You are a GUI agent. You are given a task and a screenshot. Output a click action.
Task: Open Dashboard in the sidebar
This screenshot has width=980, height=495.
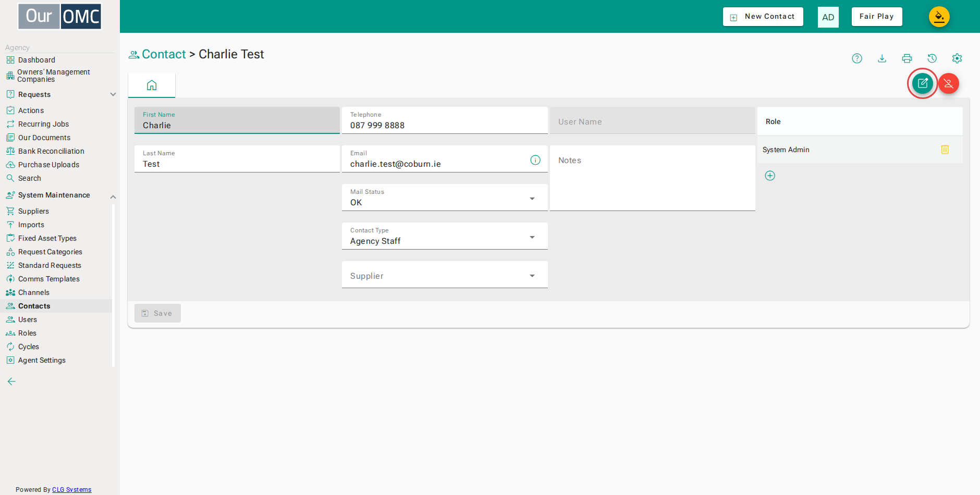pyautogui.click(x=36, y=60)
